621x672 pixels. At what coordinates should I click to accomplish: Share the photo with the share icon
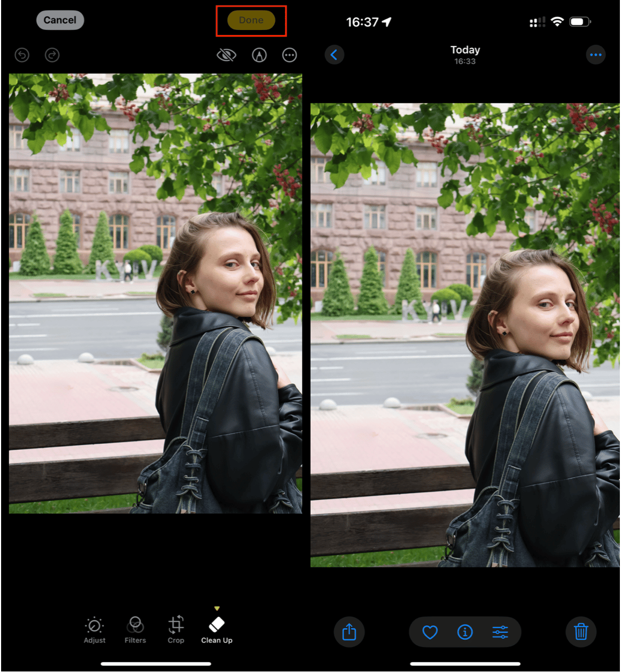coord(349,632)
